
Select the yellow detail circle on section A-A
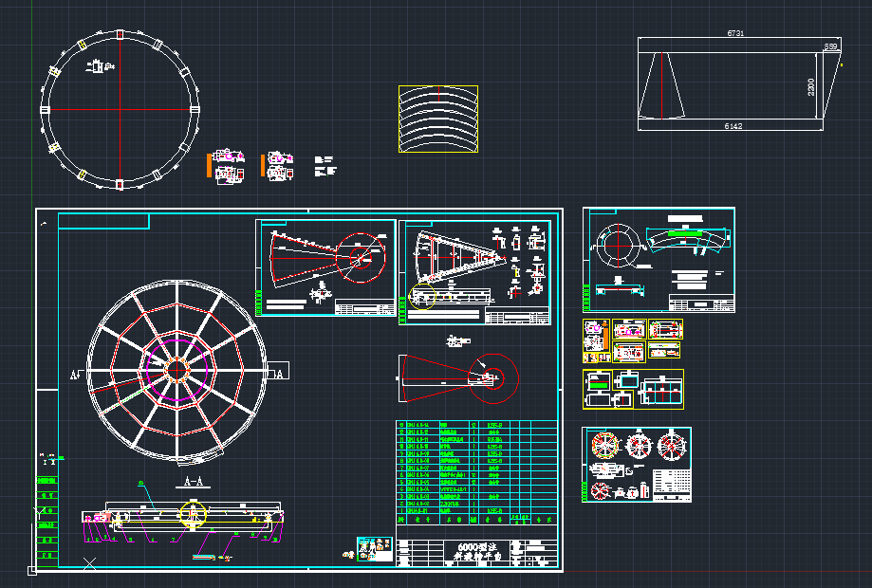click(x=193, y=514)
